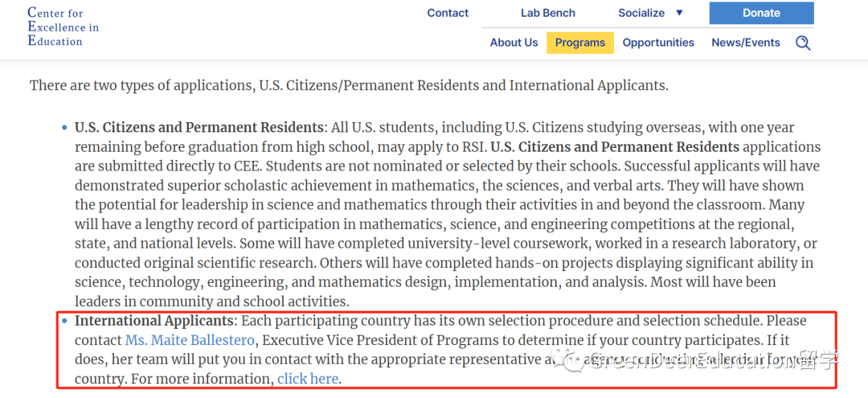Image resolution: width=868 pixels, height=398 pixels.
Task: Follow the "click here" link
Action: coord(308,379)
